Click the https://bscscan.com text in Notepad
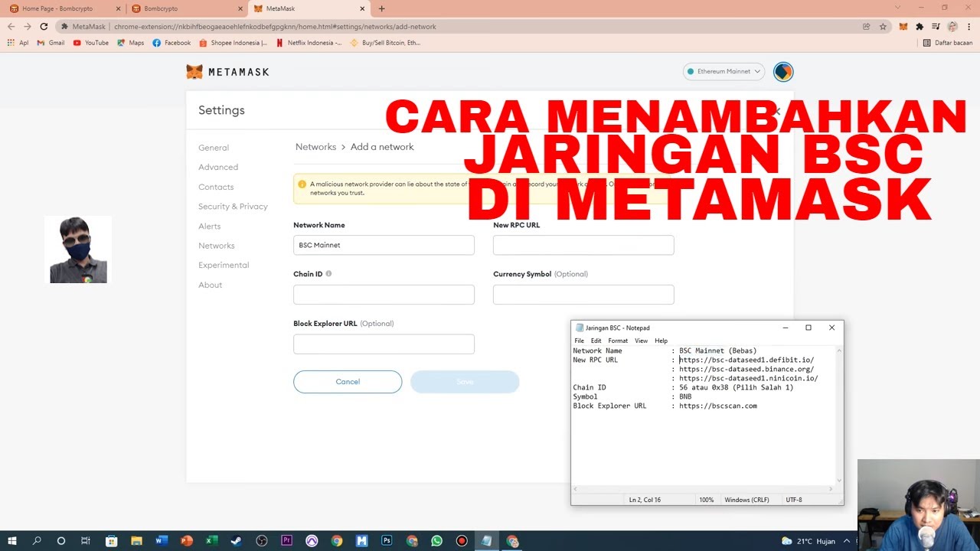980x551 pixels. click(718, 406)
